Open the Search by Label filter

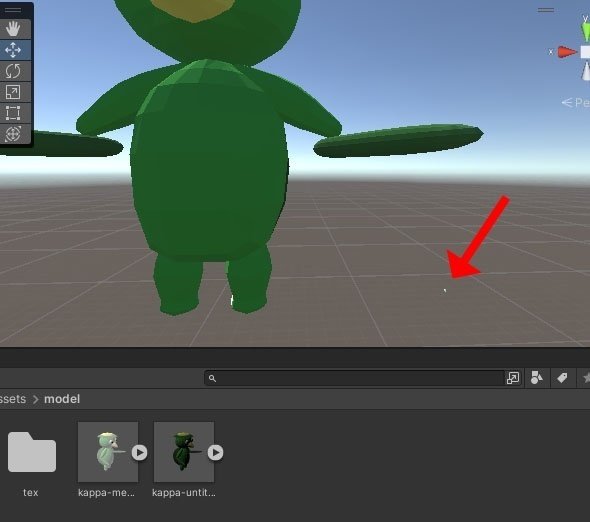coord(562,378)
